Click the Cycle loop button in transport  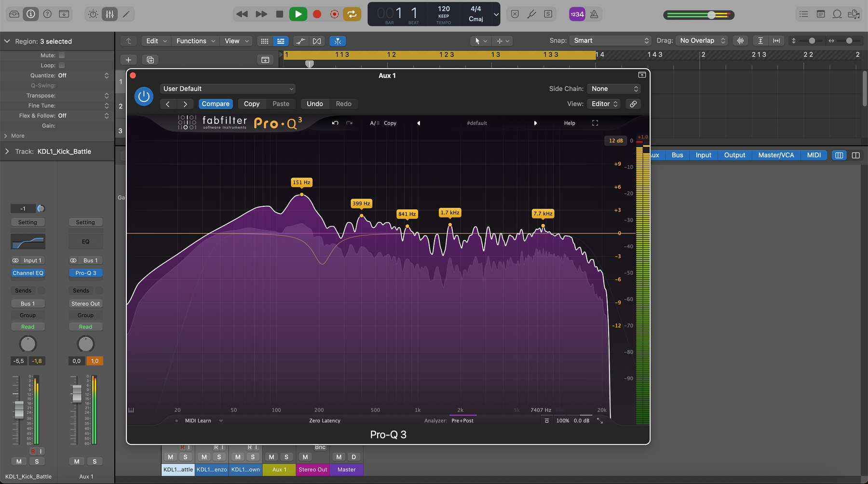tap(352, 14)
